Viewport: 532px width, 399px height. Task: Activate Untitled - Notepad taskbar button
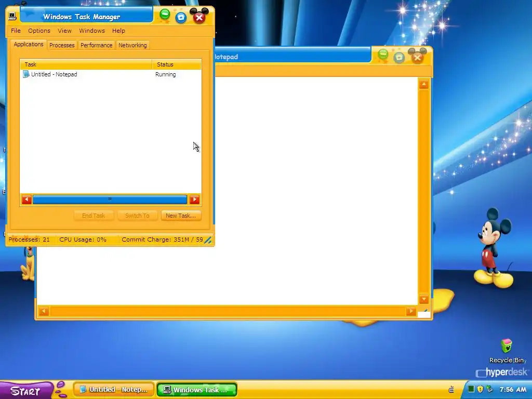pos(114,390)
